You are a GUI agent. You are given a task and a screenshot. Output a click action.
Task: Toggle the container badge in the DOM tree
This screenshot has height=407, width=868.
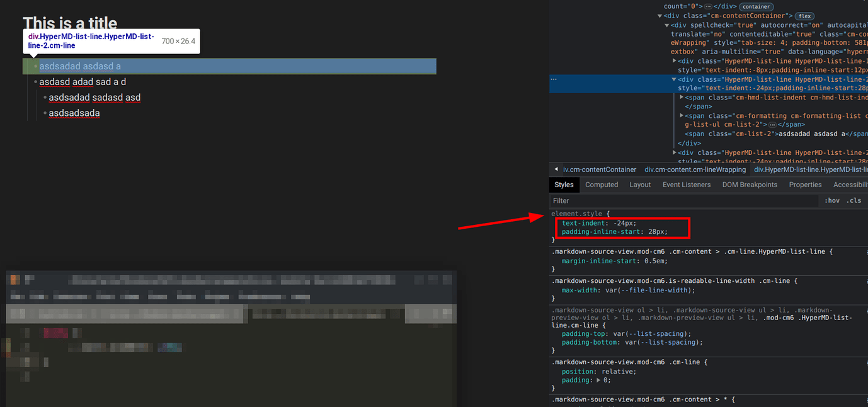coord(756,6)
